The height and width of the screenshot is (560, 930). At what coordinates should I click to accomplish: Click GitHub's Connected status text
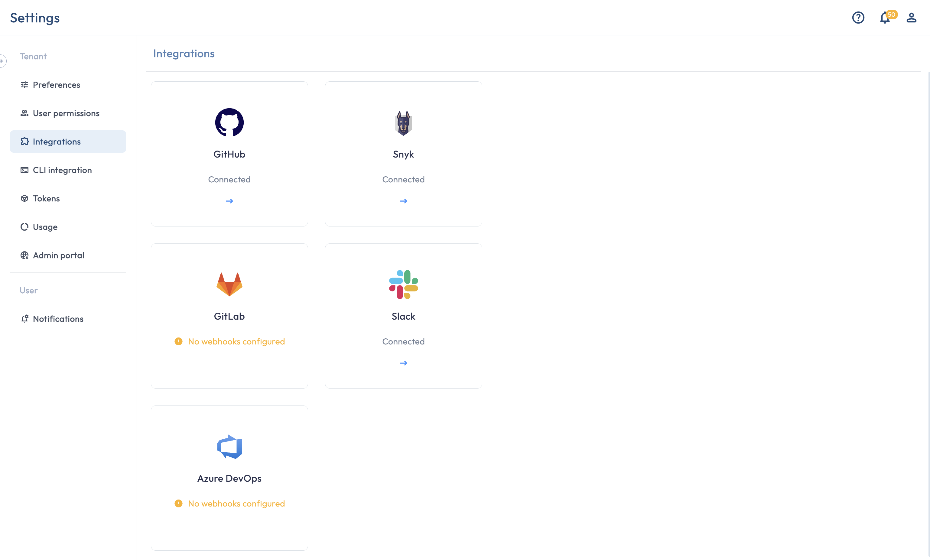point(229,180)
